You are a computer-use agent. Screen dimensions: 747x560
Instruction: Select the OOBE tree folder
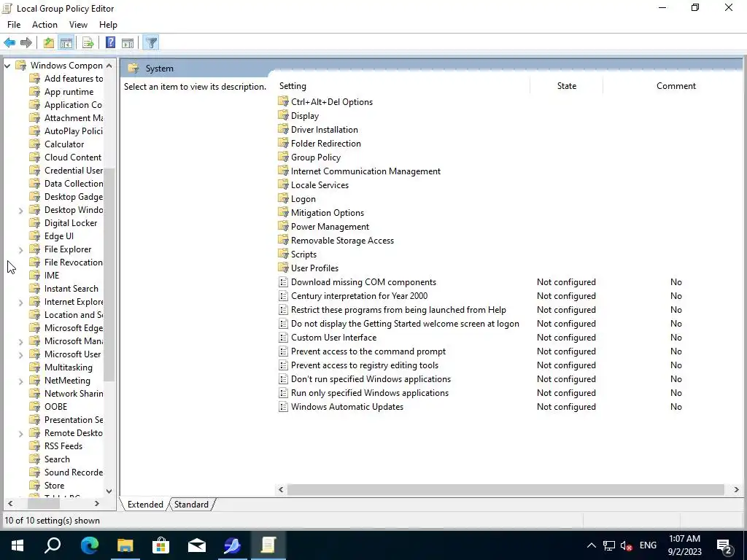coord(55,407)
